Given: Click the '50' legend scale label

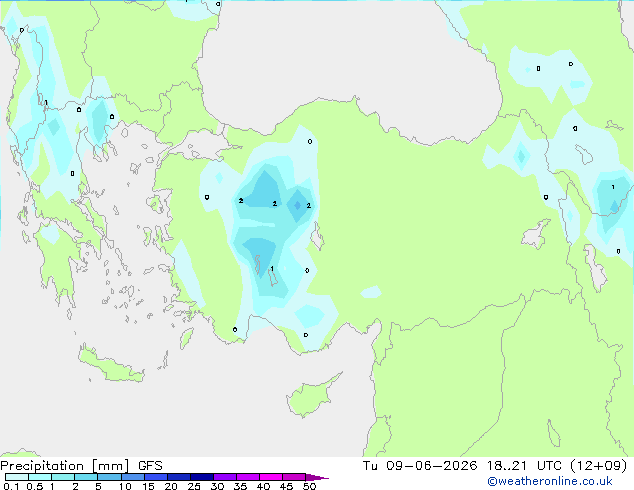Looking at the screenshot, I should click(x=310, y=486).
